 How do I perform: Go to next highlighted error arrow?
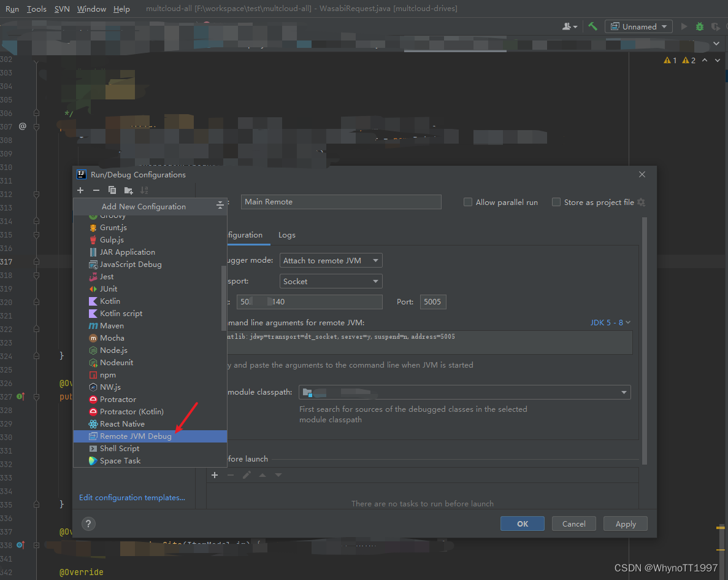coord(718,60)
